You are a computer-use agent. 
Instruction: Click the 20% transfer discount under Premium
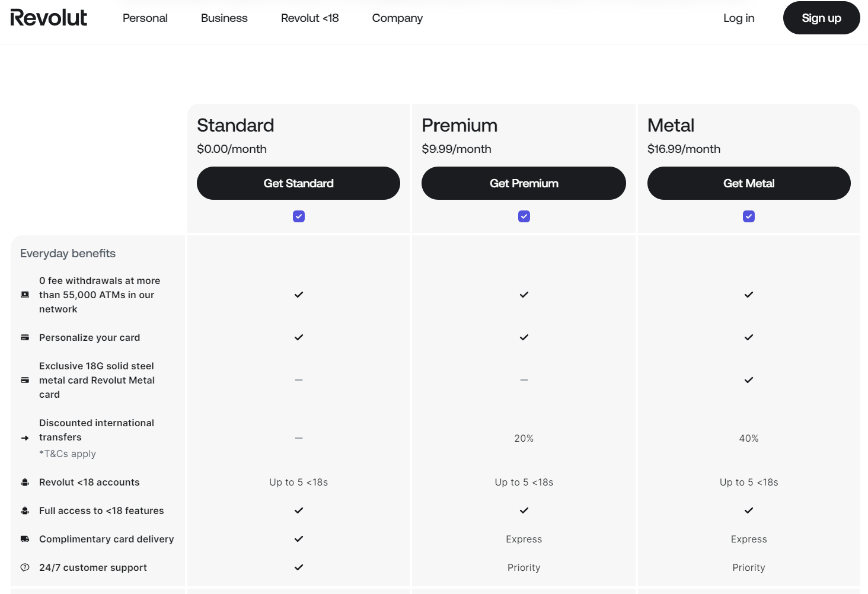[524, 439]
